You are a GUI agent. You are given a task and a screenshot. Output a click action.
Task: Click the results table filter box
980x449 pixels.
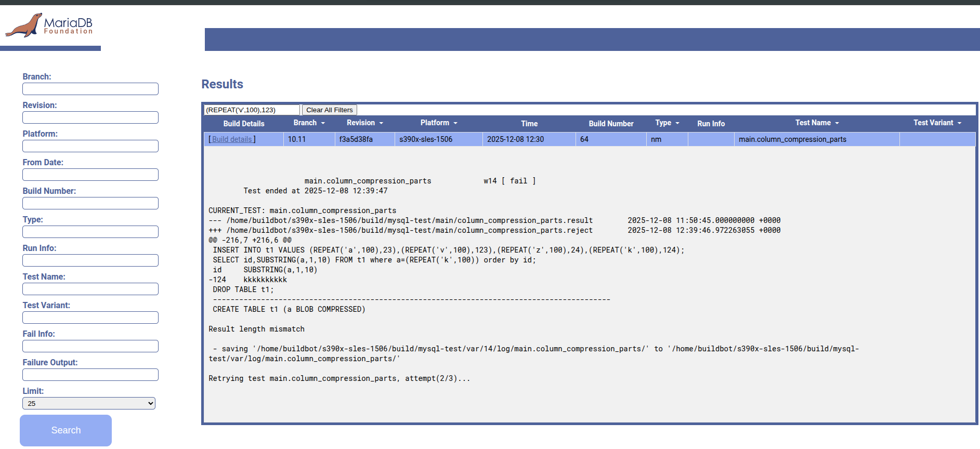(x=252, y=110)
